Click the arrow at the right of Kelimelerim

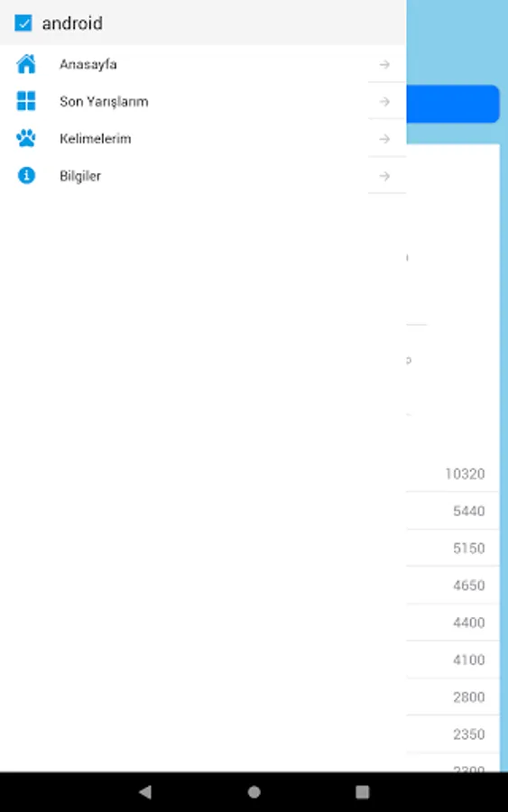coord(384,139)
